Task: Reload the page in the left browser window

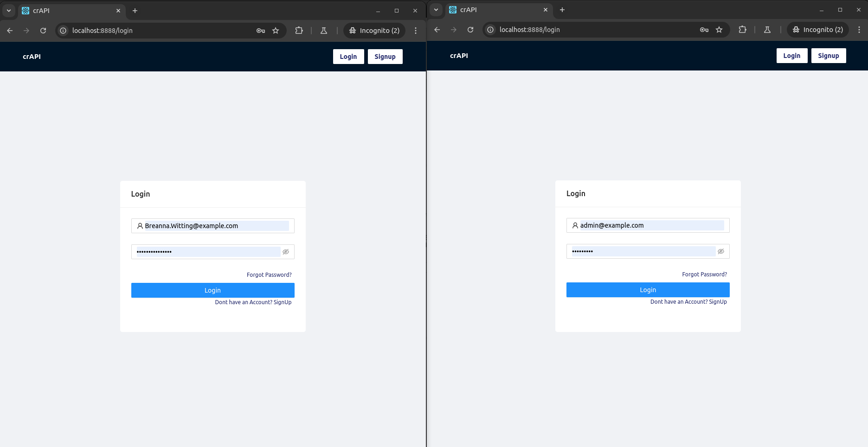Action: 43,31
